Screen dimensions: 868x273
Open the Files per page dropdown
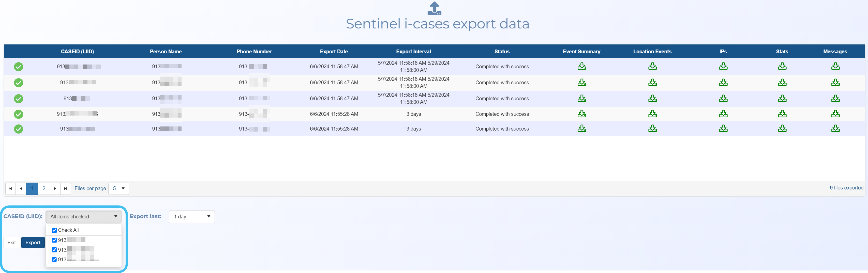(x=119, y=188)
